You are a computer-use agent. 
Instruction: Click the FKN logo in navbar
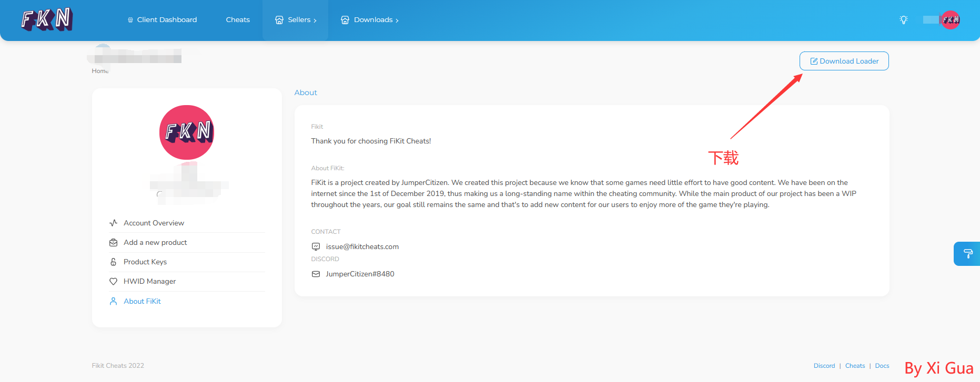click(x=47, y=19)
